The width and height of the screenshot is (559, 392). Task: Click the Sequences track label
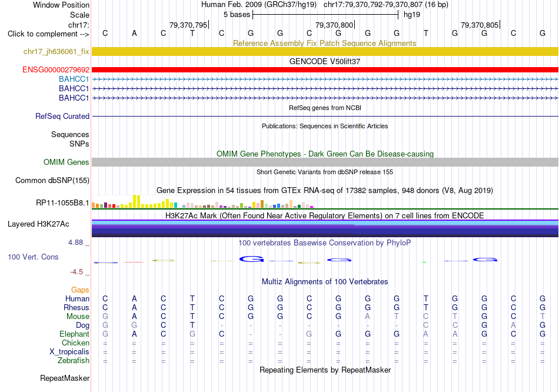(70, 134)
